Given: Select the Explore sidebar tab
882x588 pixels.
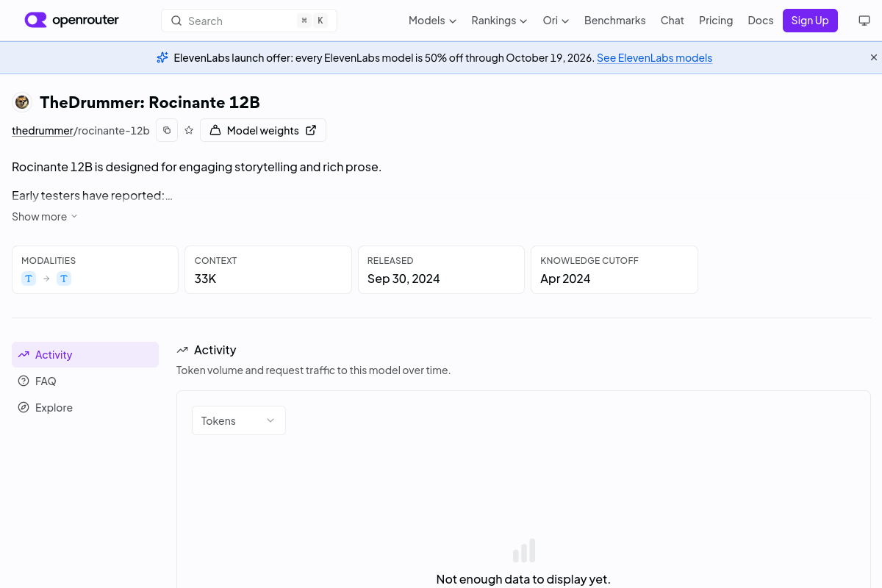Looking at the screenshot, I should [85, 407].
